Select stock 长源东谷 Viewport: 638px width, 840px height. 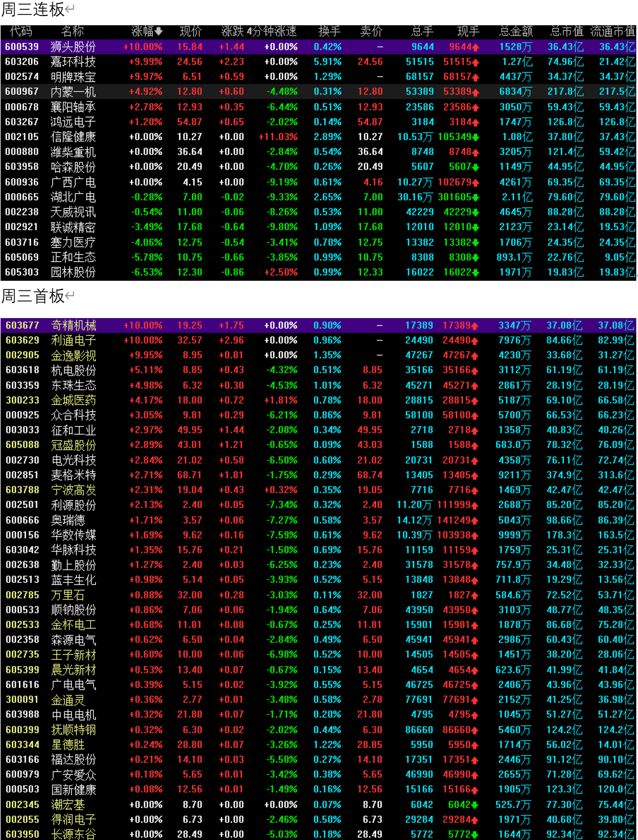[74, 834]
